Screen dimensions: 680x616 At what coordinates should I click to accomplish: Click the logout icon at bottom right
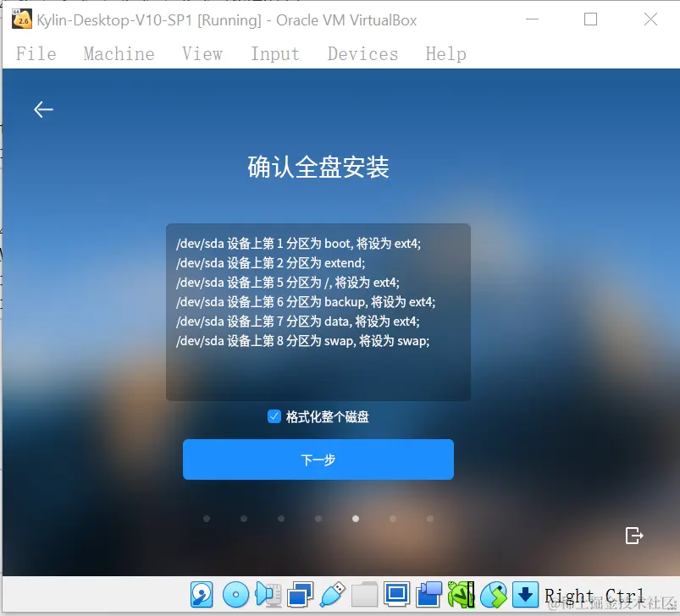pos(633,536)
